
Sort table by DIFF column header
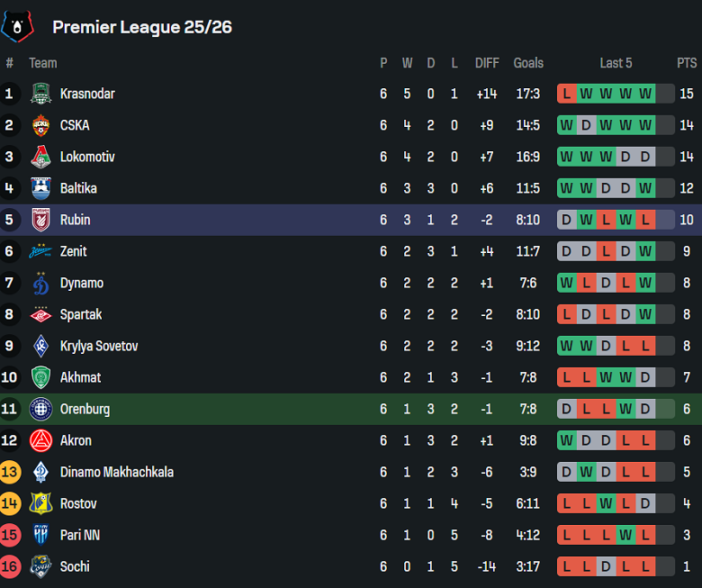click(487, 63)
